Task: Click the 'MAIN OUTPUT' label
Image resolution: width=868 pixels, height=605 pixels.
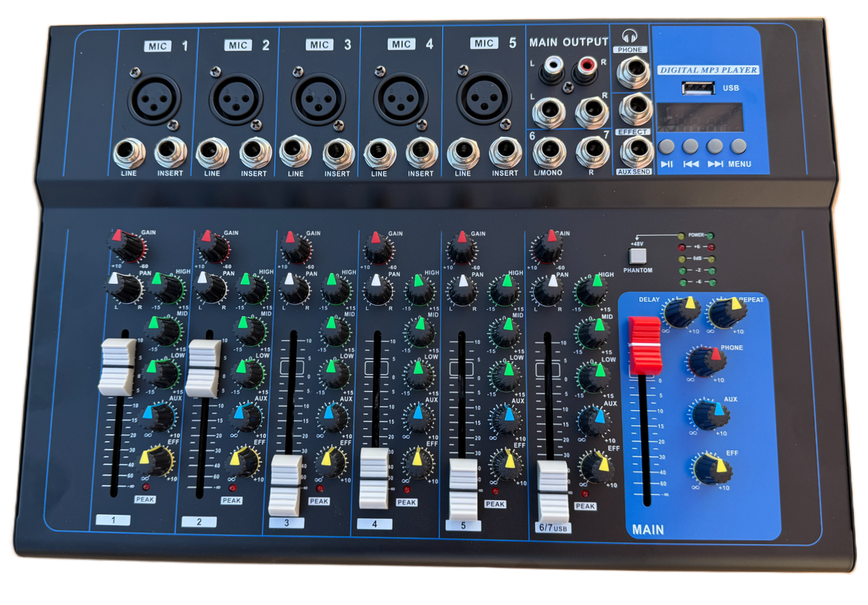Action: [x=569, y=42]
